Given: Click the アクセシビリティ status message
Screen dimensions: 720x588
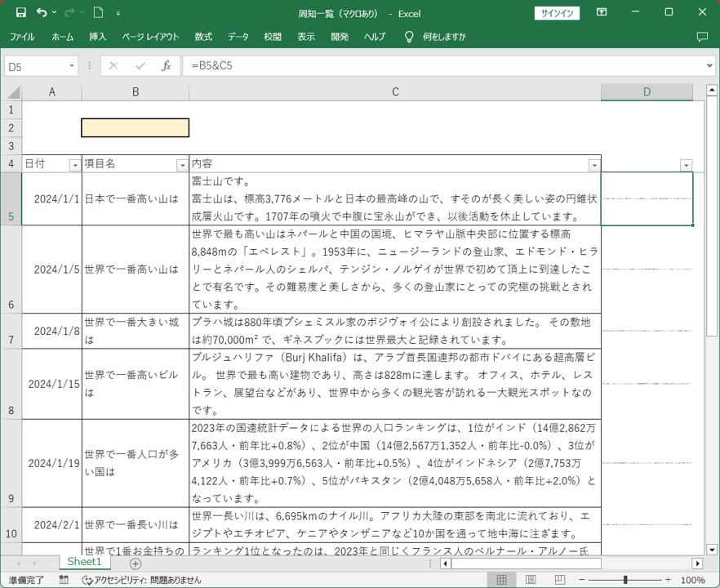Looking at the screenshot, I should coord(141,580).
